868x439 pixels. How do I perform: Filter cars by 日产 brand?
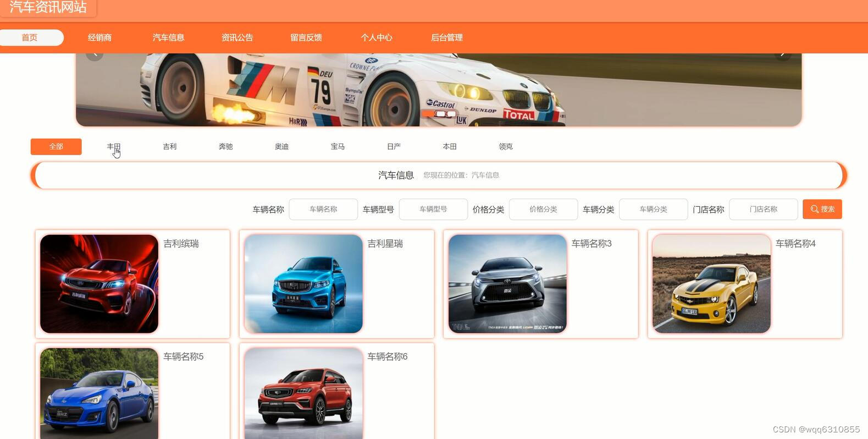[x=394, y=146]
